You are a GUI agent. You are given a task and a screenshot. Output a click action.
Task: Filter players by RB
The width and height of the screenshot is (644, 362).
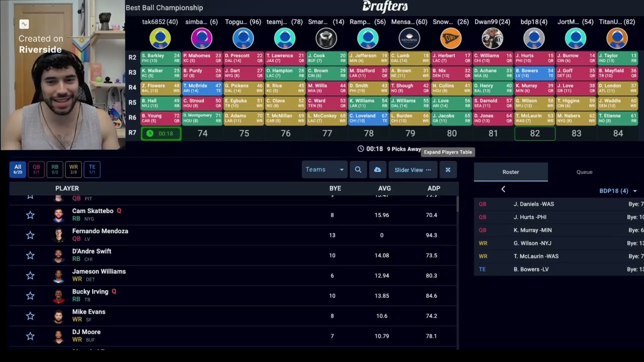pyautogui.click(x=55, y=169)
